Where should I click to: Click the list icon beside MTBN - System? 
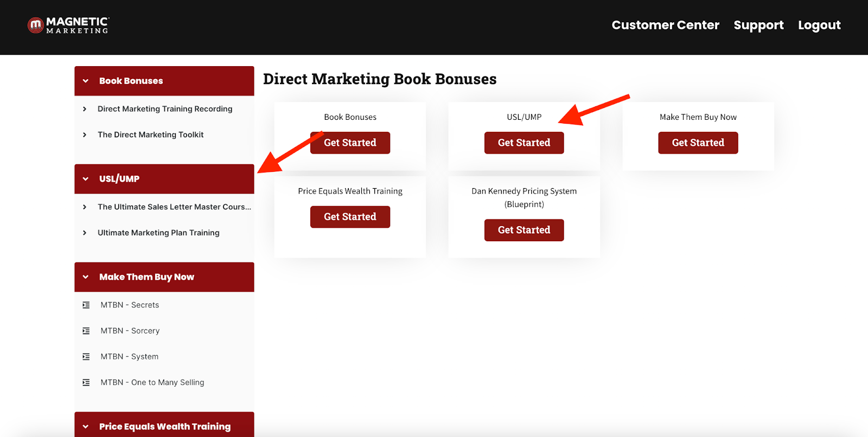(86, 357)
